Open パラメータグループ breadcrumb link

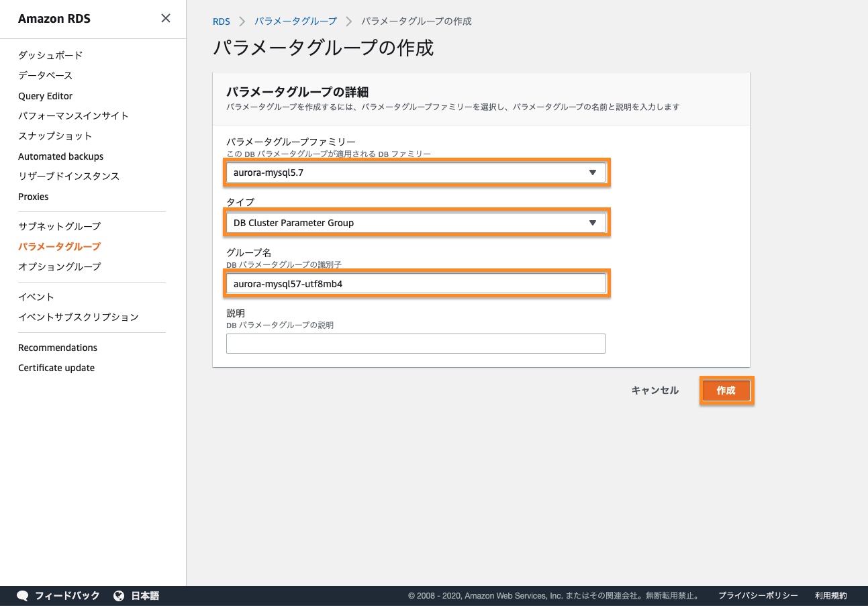tap(295, 21)
